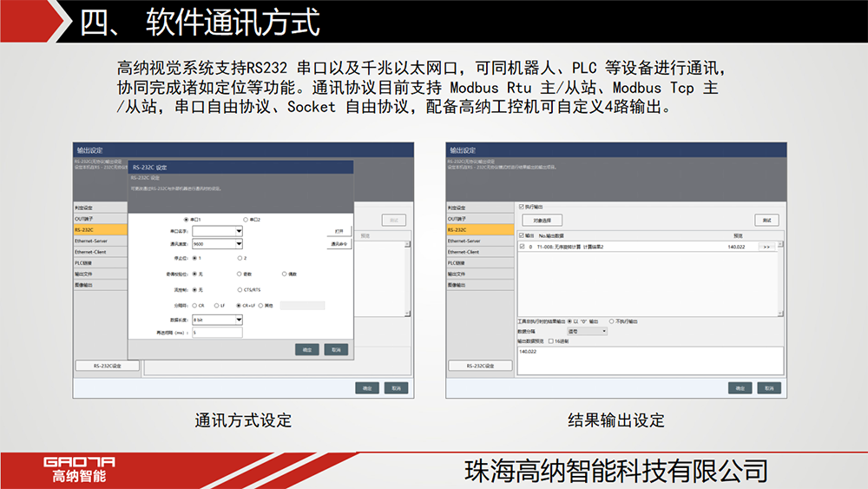Toggle the 执行输出 checkbox
The width and height of the screenshot is (868, 489).
click(521, 207)
